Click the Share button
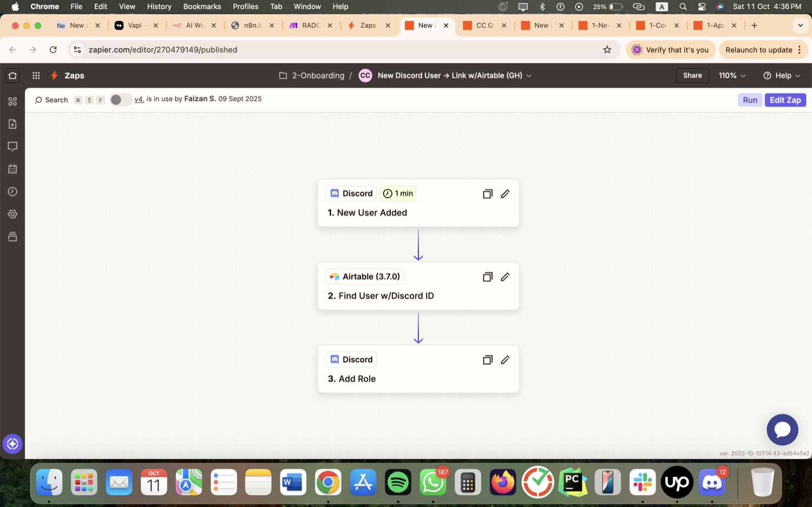The width and height of the screenshot is (812, 507). pyautogui.click(x=692, y=76)
